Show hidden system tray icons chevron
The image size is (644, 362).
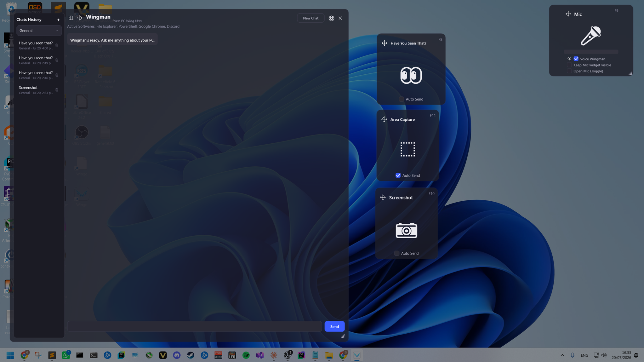[x=562, y=355]
